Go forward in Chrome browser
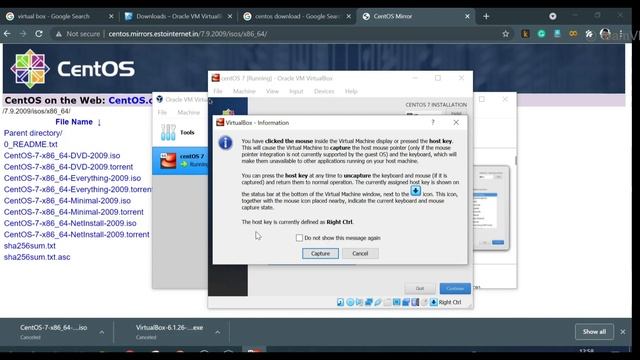The image size is (640, 360). [23, 34]
